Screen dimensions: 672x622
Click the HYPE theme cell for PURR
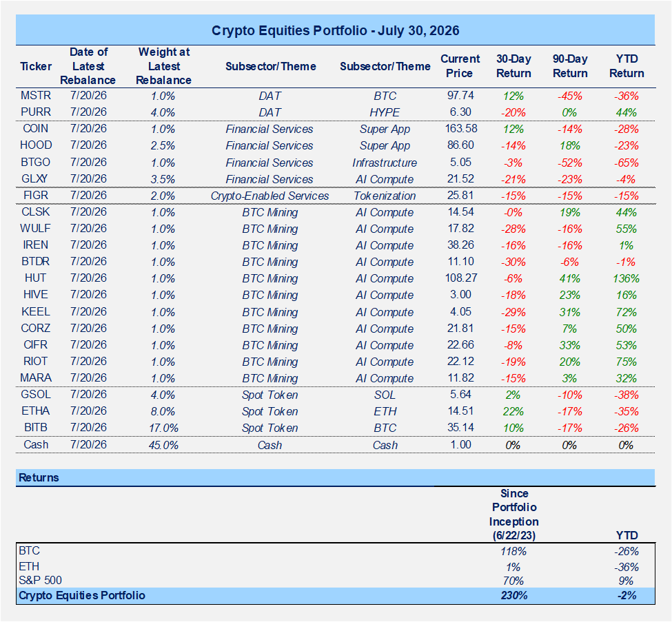385,113
